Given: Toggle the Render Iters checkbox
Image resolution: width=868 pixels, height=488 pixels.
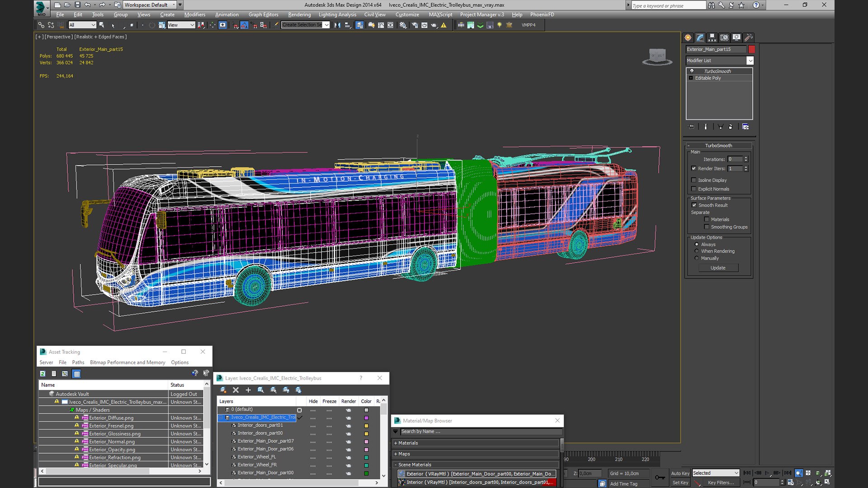Looking at the screenshot, I should coord(694,169).
